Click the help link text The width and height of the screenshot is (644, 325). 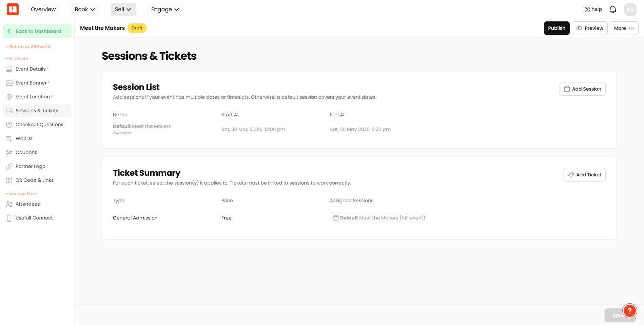pos(597,9)
